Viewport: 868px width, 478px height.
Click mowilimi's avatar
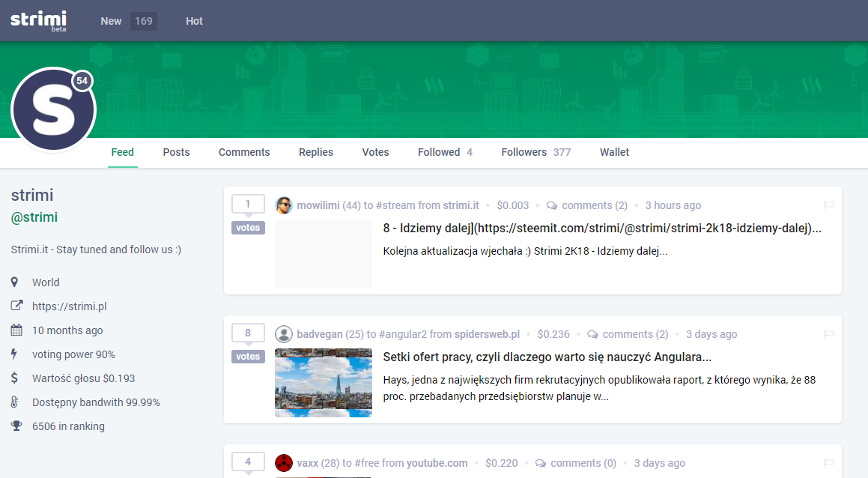tap(283, 205)
